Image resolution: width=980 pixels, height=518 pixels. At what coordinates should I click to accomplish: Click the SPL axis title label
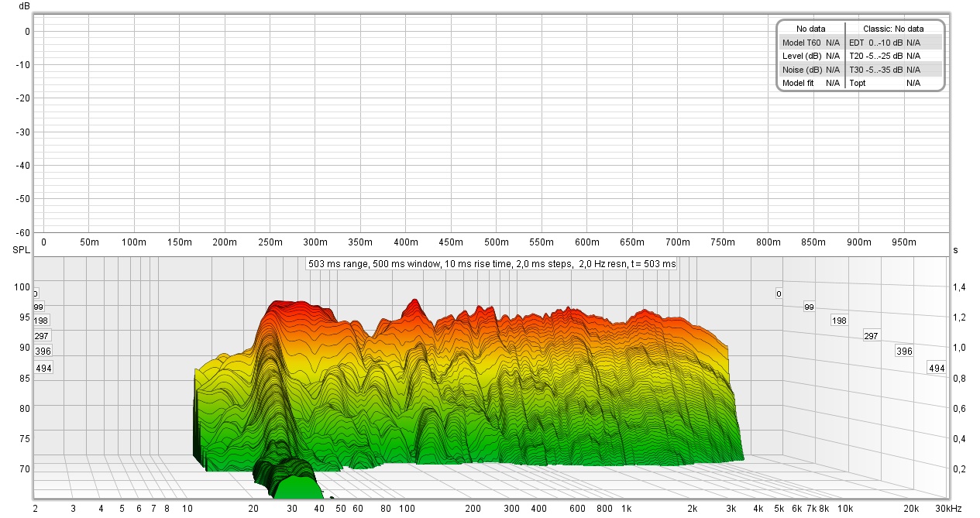point(19,251)
